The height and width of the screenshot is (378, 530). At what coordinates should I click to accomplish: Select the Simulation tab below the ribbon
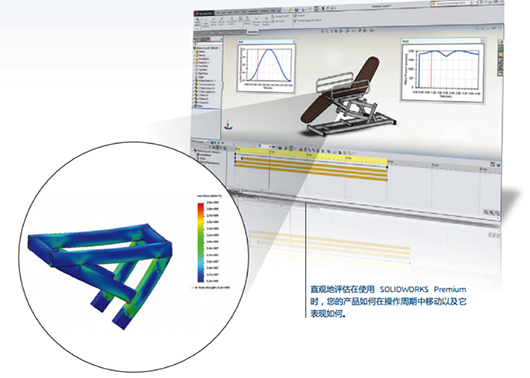252,32
